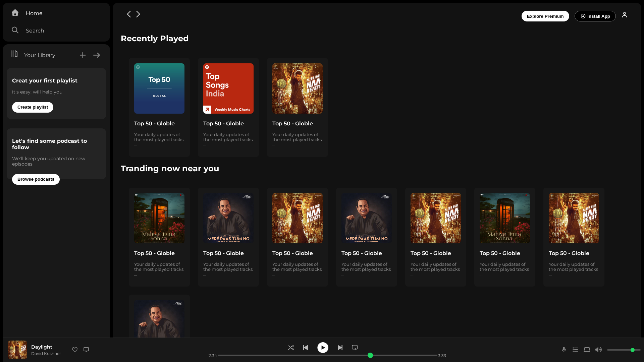Click the Create playlist button

click(x=33, y=107)
